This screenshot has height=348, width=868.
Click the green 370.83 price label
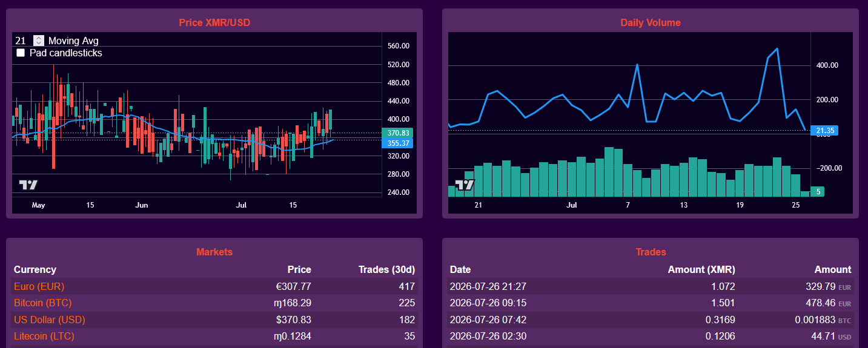click(397, 133)
